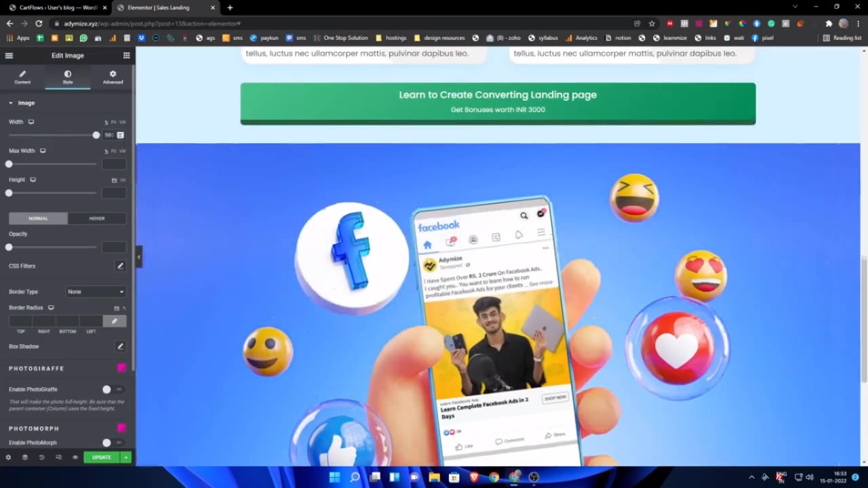Image resolution: width=868 pixels, height=488 pixels.
Task: Click the Height slider handle
Action: (9, 193)
